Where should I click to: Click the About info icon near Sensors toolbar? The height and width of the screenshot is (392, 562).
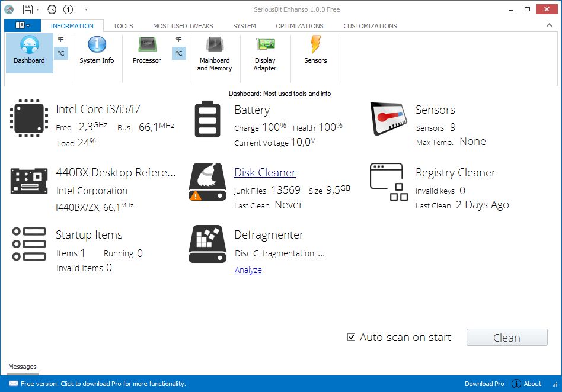tap(67, 9)
